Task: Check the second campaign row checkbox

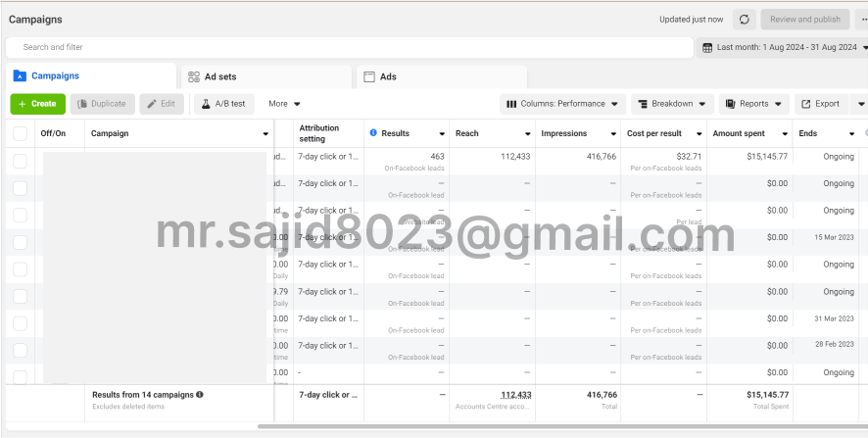Action: pyautogui.click(x=21, y=188)
